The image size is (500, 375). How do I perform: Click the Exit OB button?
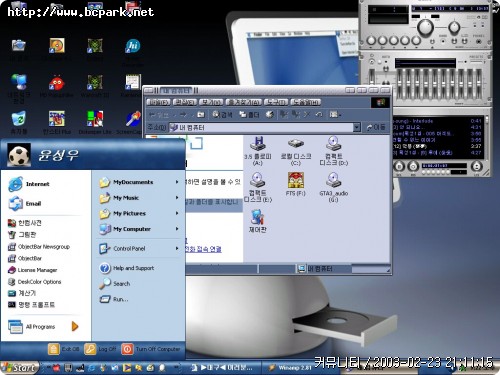coord(64,349)
